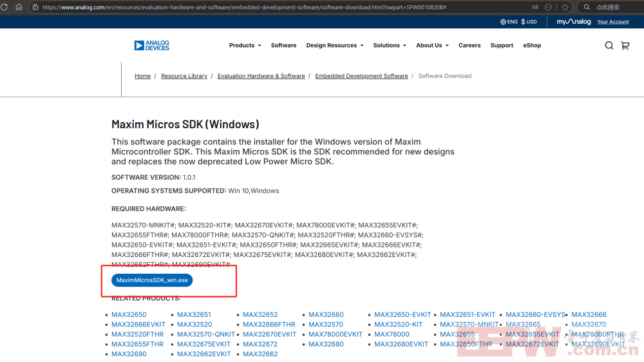
Task: Open MAX32655 product link
Action: (457, 334)
